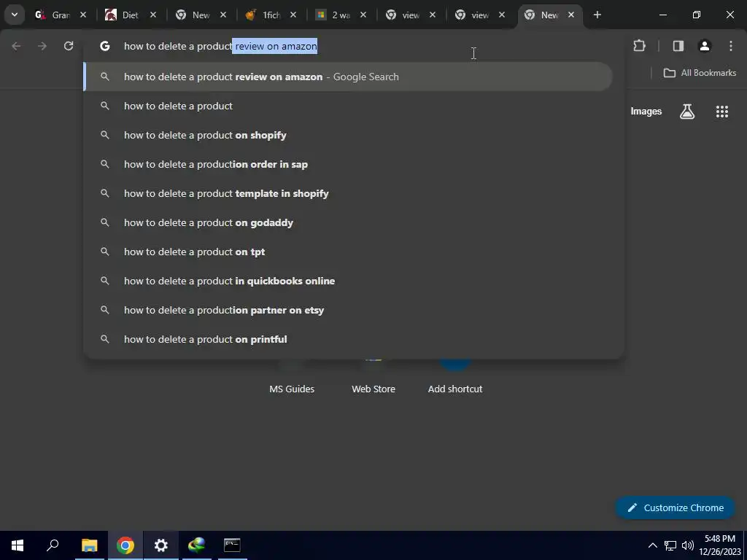Open Search Labs flask icon
This screenshot has height=560, width=747.
(x=687, y=112)
